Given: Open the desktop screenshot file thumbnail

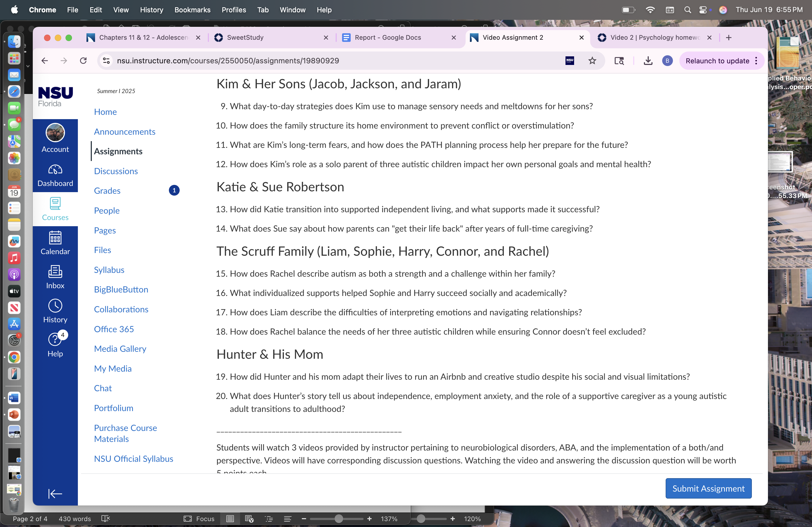Looking at the screenshot, I should tap(780, 162).
